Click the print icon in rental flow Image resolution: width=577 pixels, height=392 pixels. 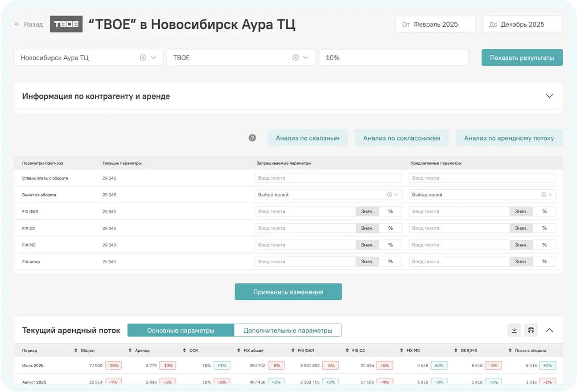(x=531, y=330)
